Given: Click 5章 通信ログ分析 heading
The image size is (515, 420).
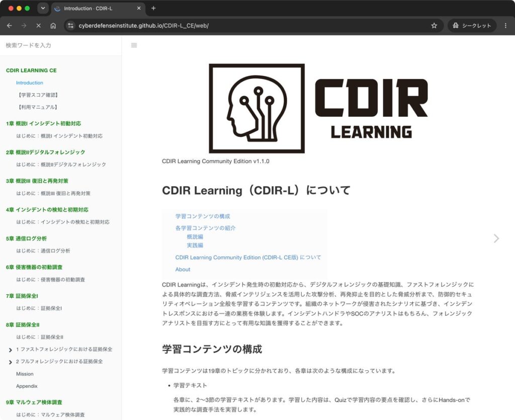Looking at the screenshot, I should click(26, 238).
